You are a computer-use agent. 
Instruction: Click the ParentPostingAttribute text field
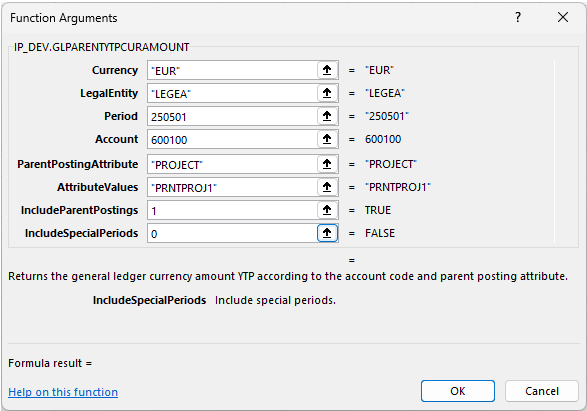tap(232, 164)
